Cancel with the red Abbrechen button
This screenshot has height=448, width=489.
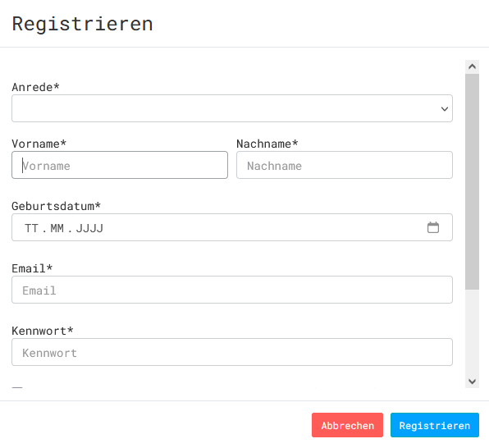(x=347, y=425)
